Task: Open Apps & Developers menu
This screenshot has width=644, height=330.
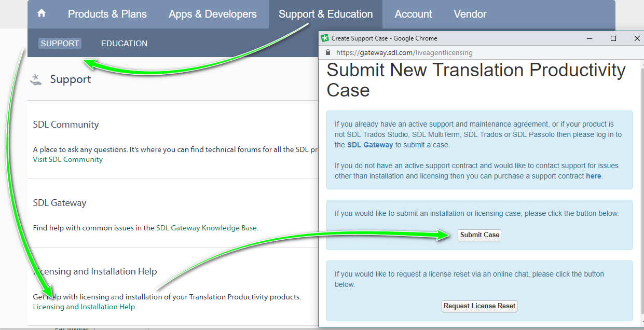Action: click(213, 14)
